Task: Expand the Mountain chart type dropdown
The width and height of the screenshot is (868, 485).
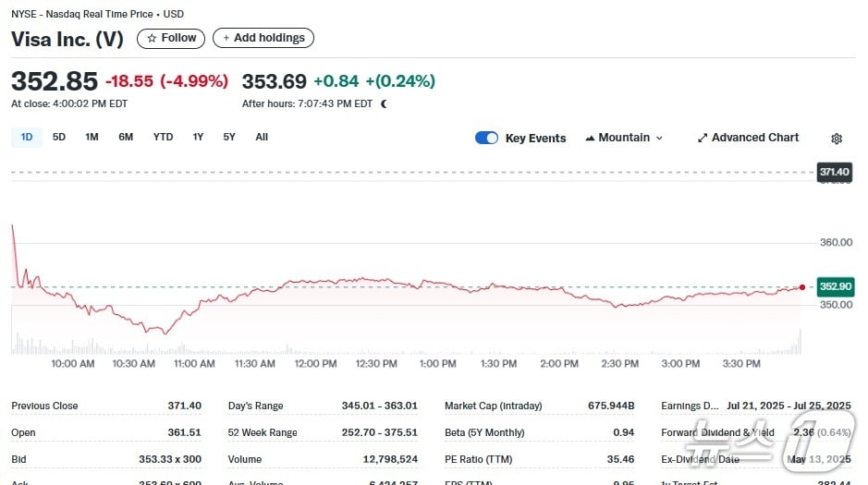Action: coord(624,138)
